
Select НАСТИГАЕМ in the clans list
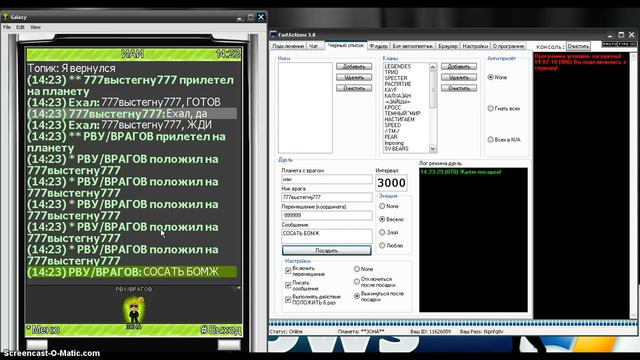[x=399, y=119]
